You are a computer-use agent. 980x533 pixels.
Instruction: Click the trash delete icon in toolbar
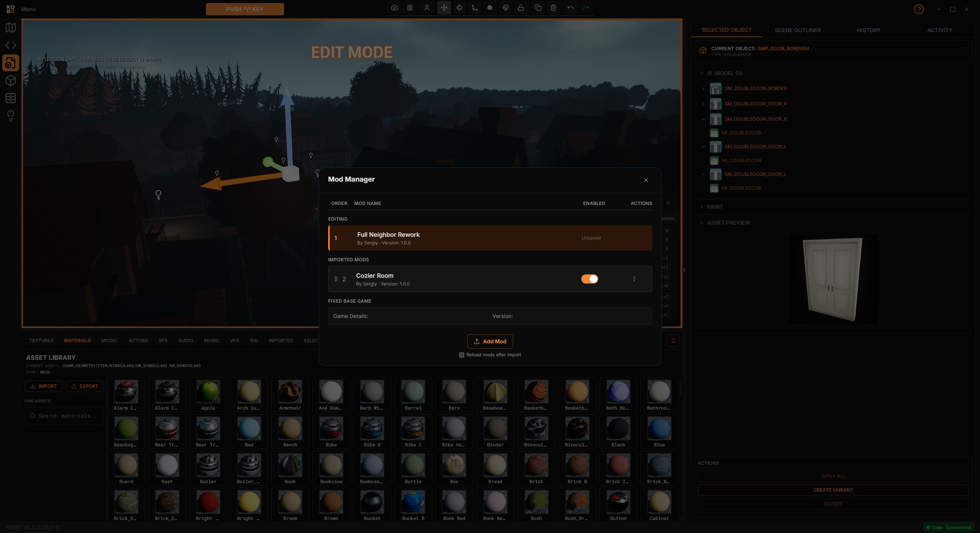coord(553,8)
